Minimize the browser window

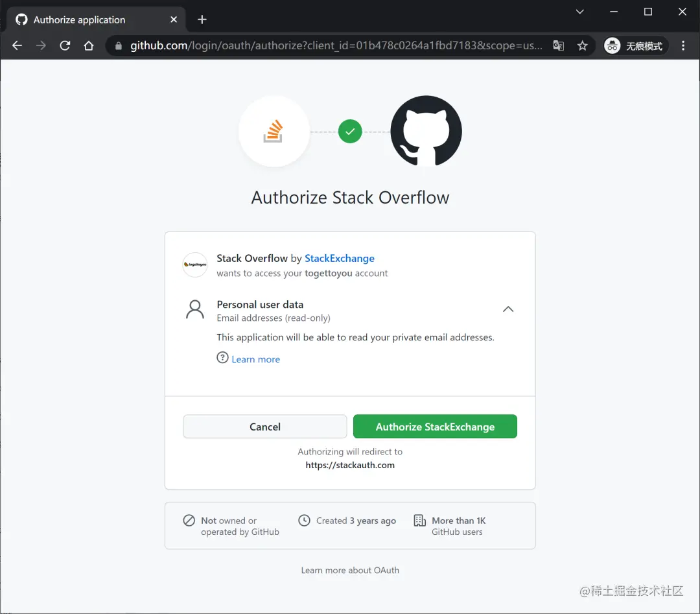614,12
